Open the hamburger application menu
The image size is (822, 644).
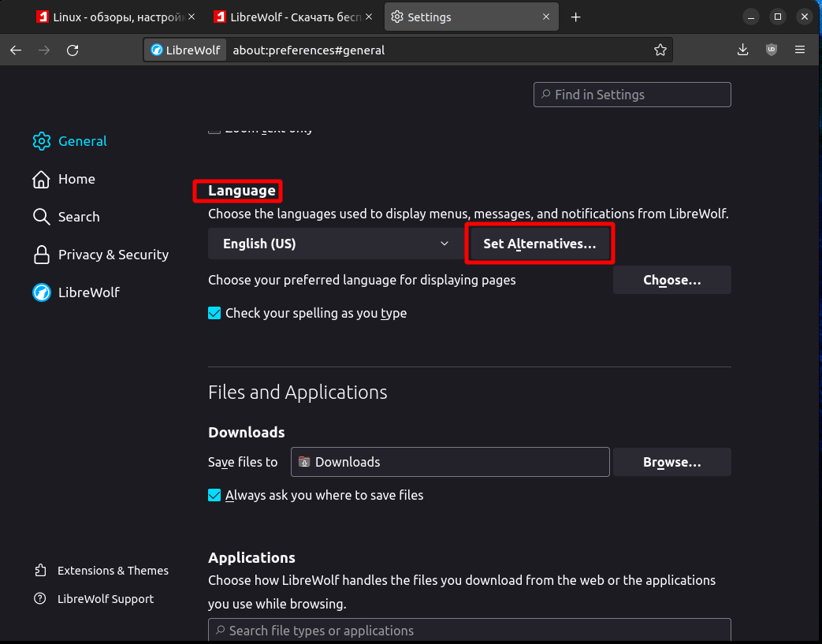[x=800, y=50]
